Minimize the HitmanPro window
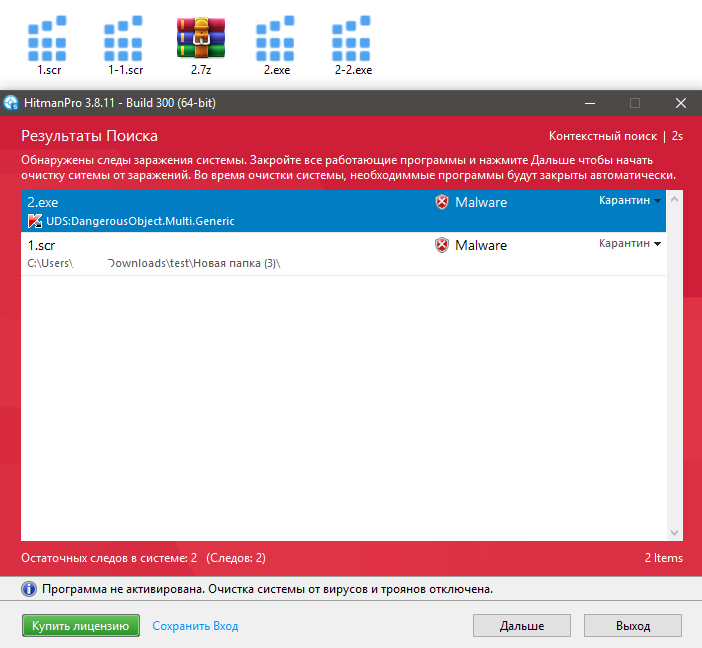This screenshot has height=648, width=702. 590,103
